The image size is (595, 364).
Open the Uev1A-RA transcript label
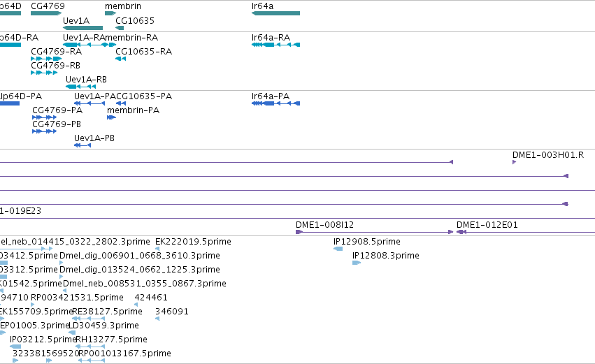pyautogui.click(x=84, y=38)
